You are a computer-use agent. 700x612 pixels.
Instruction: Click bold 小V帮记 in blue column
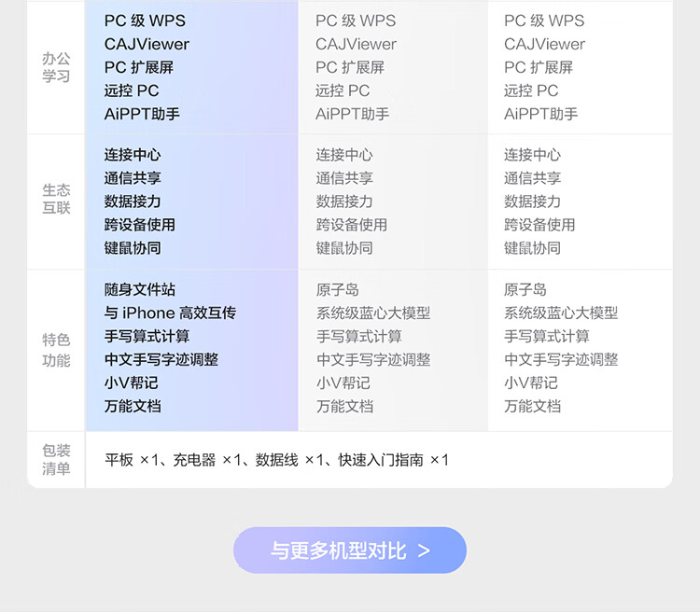(132, 382)
